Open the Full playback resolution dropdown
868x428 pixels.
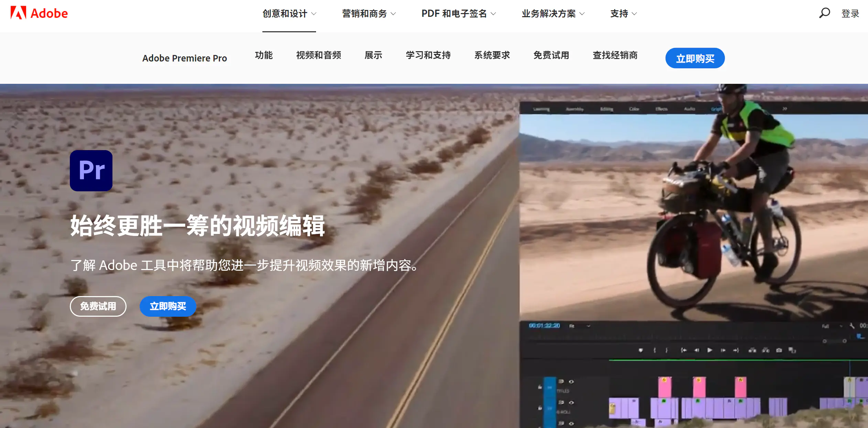(x=832, y=326)
